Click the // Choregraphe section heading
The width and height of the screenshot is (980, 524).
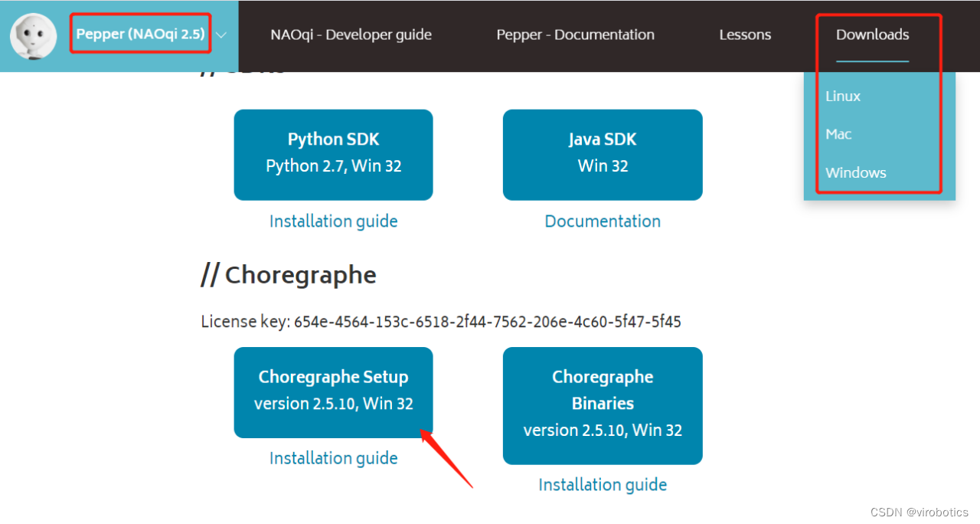(x=288, y=275)
